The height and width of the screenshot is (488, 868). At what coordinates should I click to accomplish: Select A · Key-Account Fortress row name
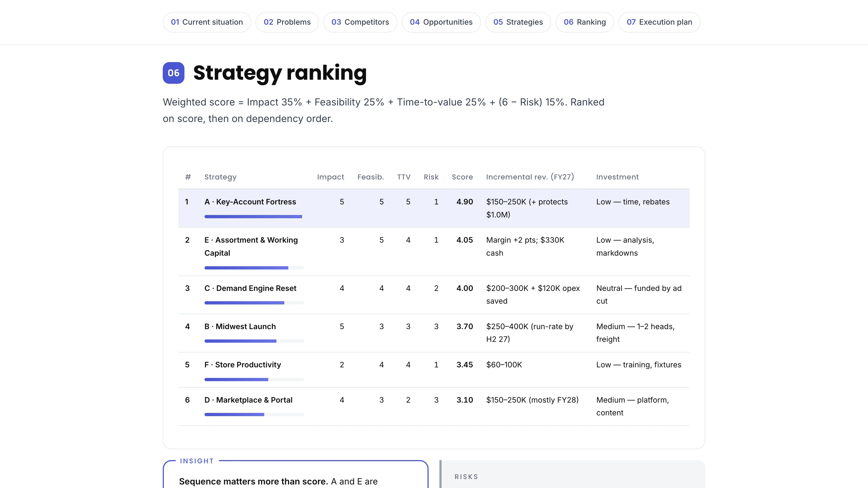(250, 202)
